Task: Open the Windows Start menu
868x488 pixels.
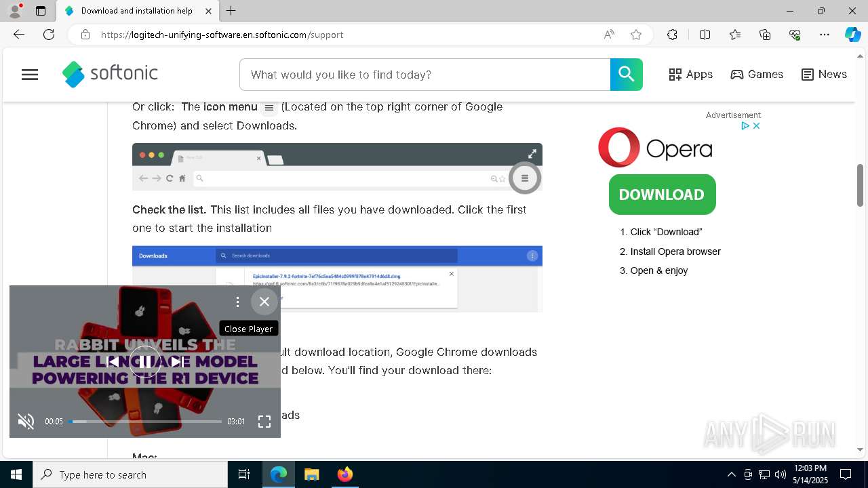Action: tap(16, 474)
